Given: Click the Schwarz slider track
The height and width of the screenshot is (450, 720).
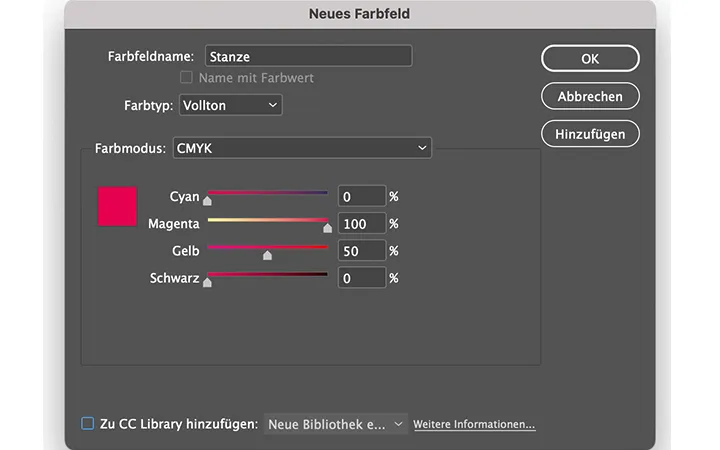Looking at the screenshot, I should (x=267, y=274).
